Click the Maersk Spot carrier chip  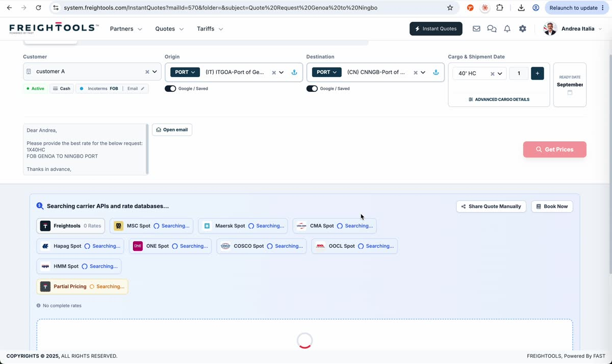[x=243, y=226]
